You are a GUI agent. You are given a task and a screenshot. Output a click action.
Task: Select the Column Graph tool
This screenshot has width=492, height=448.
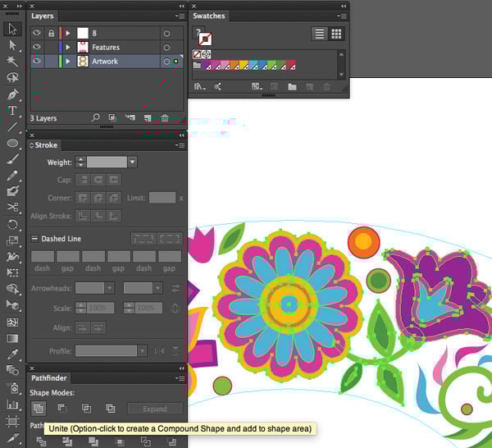(12, 405)
